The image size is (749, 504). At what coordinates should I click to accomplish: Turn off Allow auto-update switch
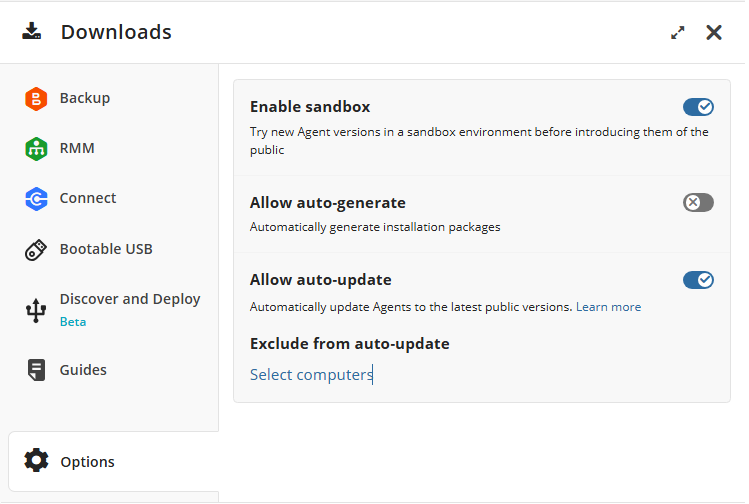click(x=698, y=280)
